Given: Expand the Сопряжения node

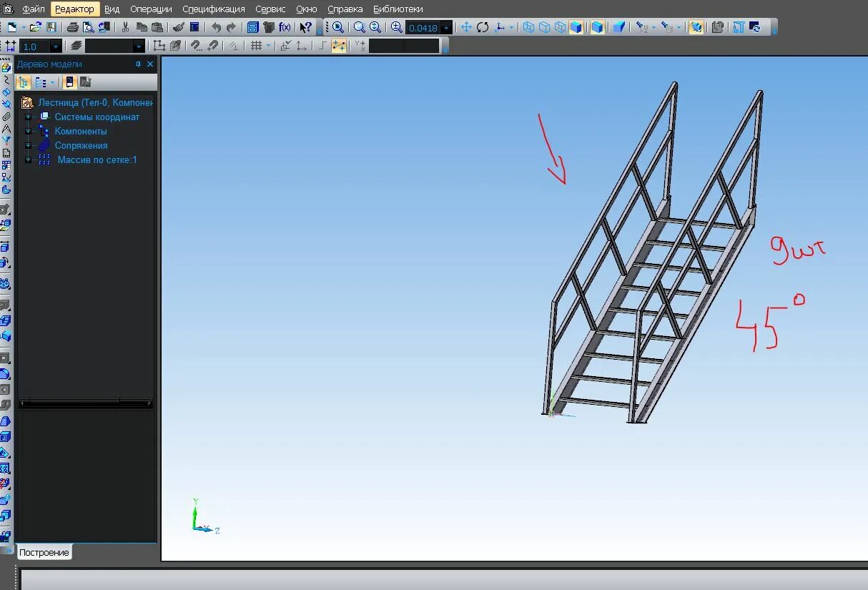Looking at the screenshot, I should [x=28, y=145].
